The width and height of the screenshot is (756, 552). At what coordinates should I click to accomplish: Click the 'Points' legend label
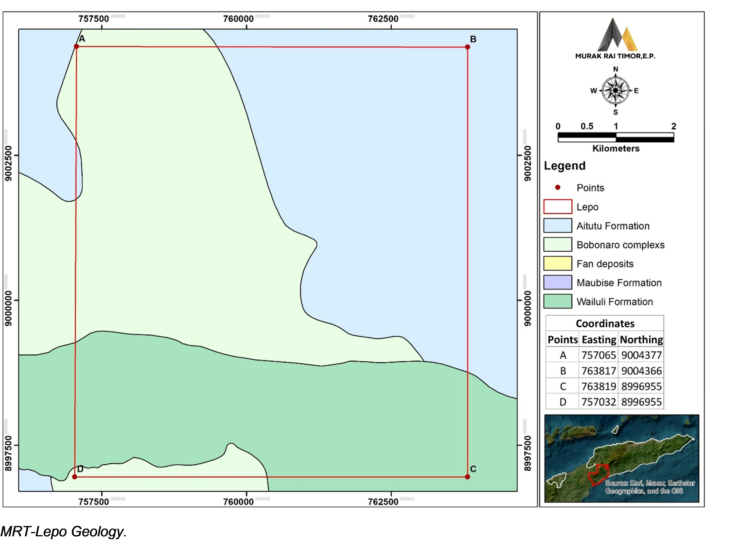590,188
